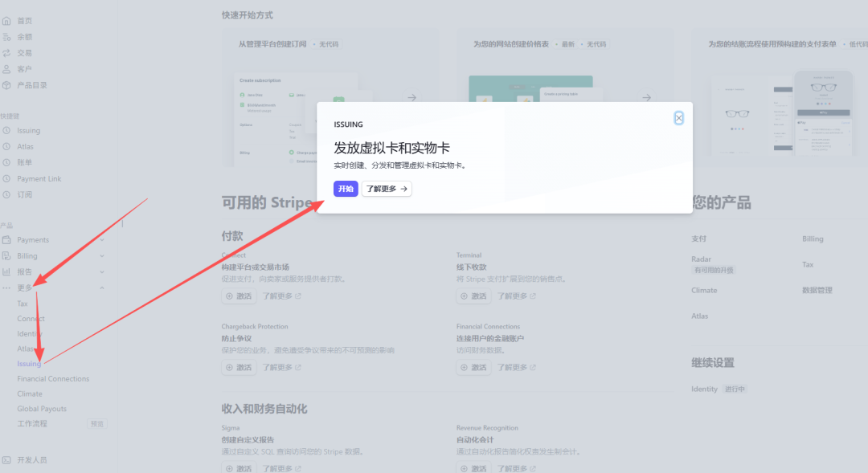
Task: Click 了解更多 button in Issuing dialog
Action: click(387, 189)
